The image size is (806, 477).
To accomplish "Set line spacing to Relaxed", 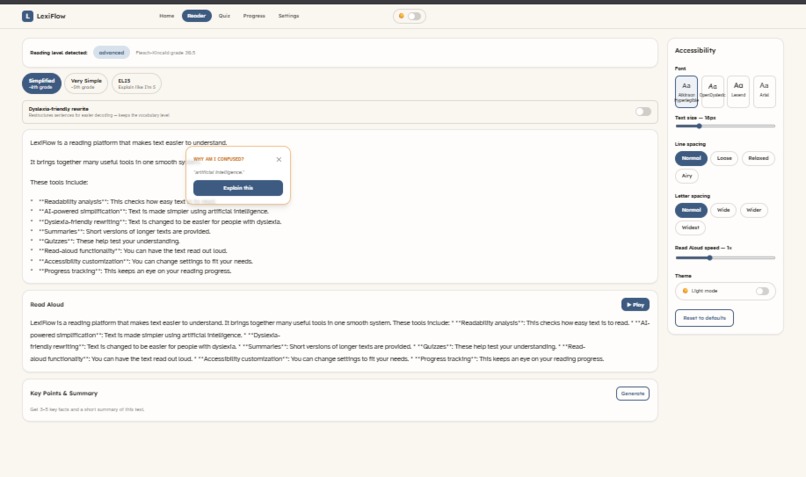I will tap(758, 158).
